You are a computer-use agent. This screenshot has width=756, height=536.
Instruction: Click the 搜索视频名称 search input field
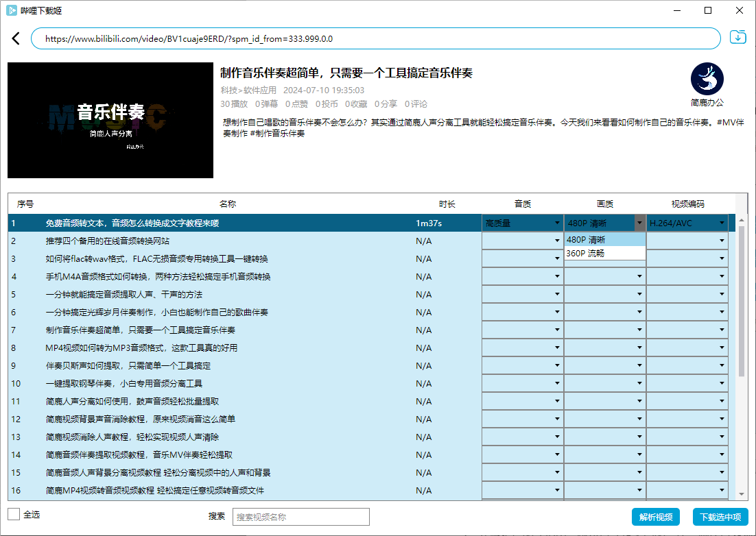pos(300,517)
